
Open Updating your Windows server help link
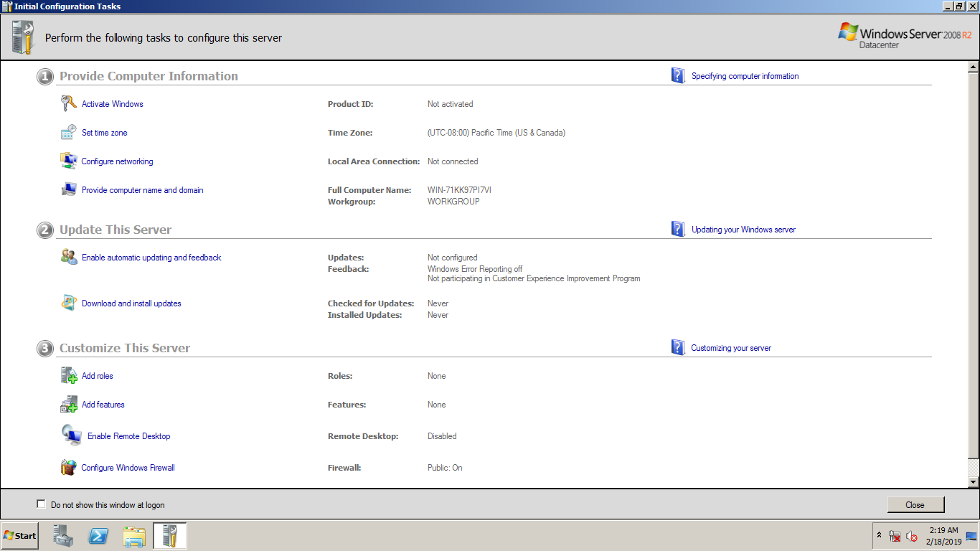coord(743,230)
